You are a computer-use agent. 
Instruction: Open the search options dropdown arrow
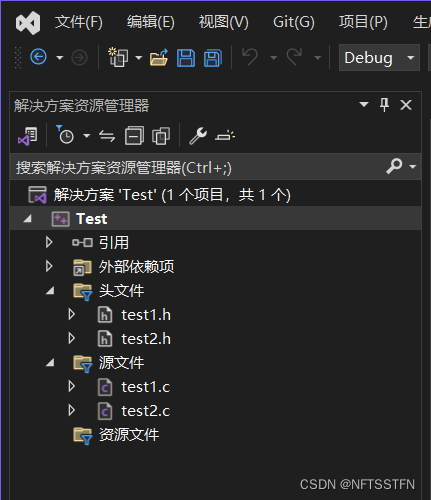[413, 166]
